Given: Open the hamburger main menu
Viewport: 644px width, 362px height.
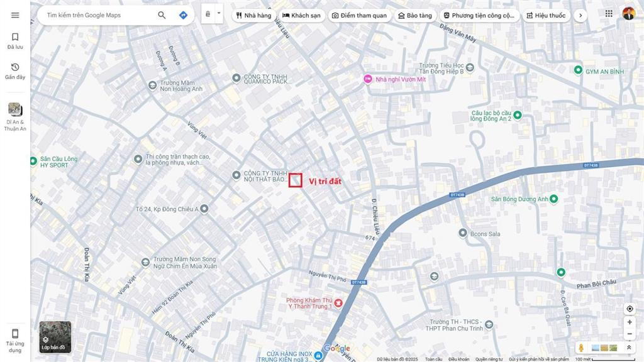Looking at the screenshot, I should pos(15,15).
